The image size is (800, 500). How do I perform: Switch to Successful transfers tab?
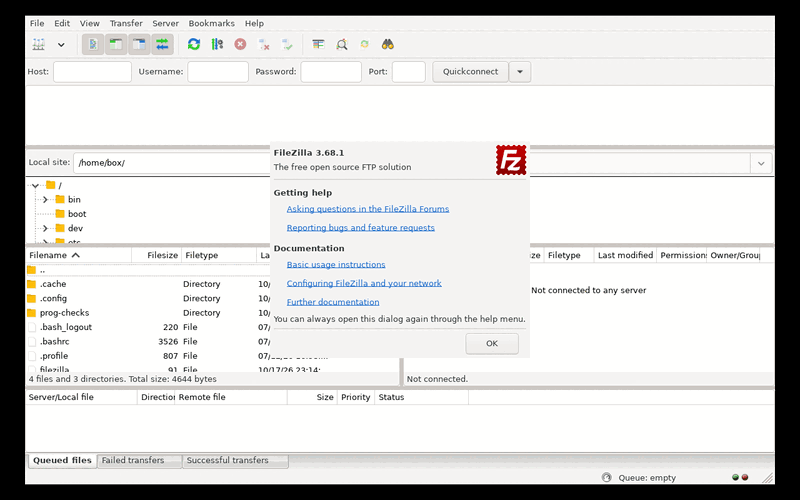pyautogui.click(x=235, y=460)
